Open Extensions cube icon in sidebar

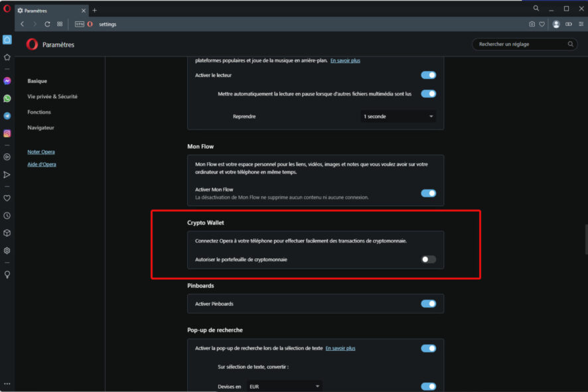pos(7,233)
